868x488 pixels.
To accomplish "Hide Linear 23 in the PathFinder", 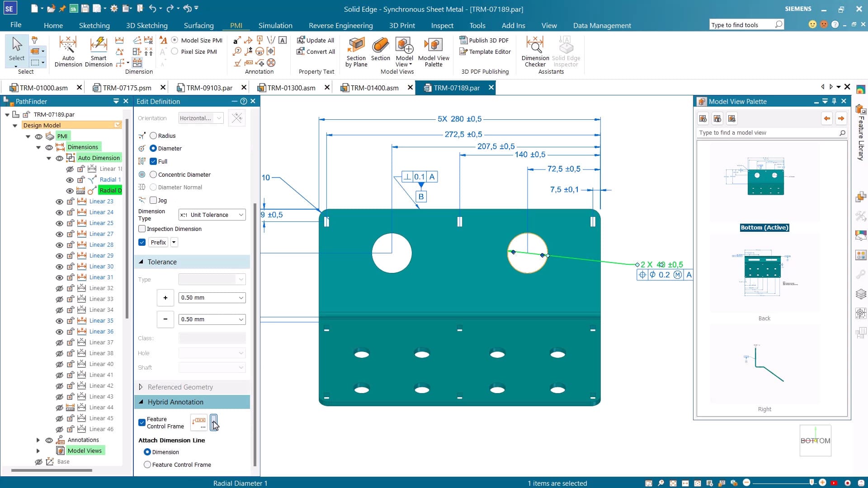I will click(59, 202).
